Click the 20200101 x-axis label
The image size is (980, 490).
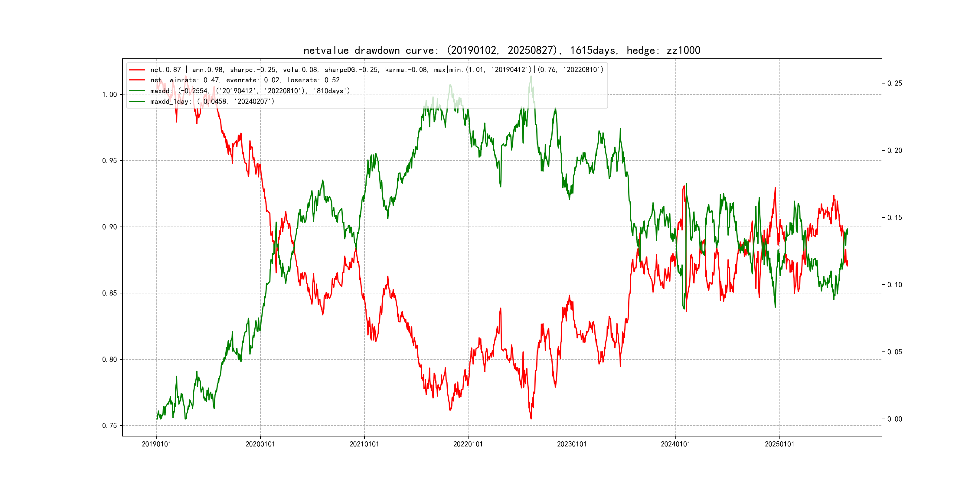(260, 444)
